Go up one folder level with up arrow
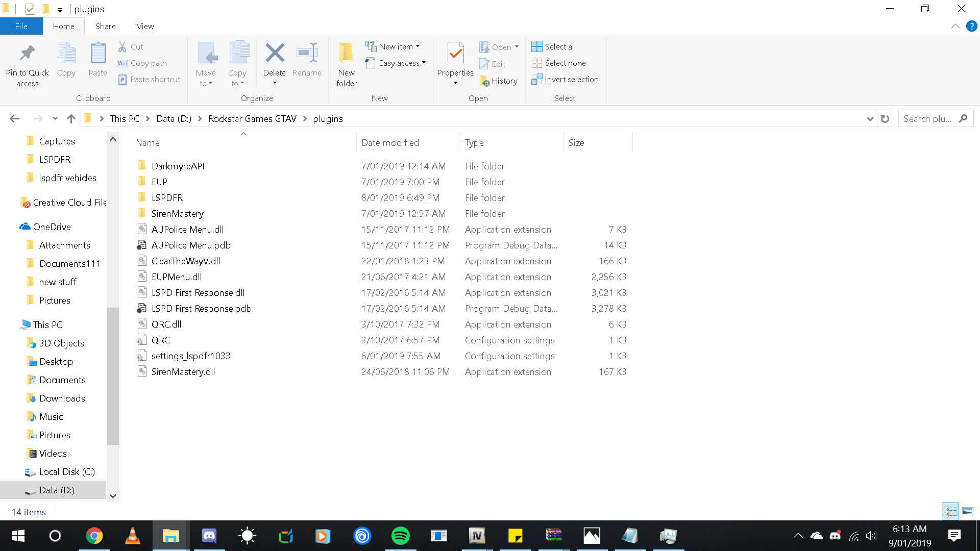Screen dimensions: 980x551 click(x=71, y=119)
